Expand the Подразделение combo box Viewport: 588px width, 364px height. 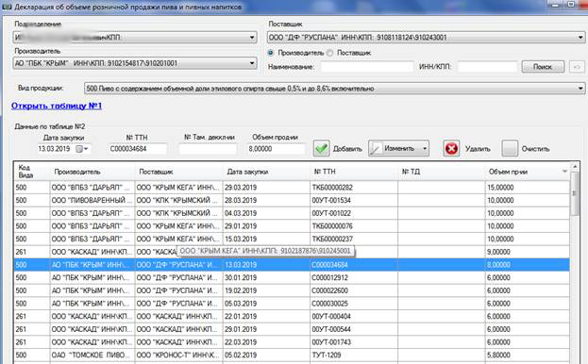click(252, 38)
